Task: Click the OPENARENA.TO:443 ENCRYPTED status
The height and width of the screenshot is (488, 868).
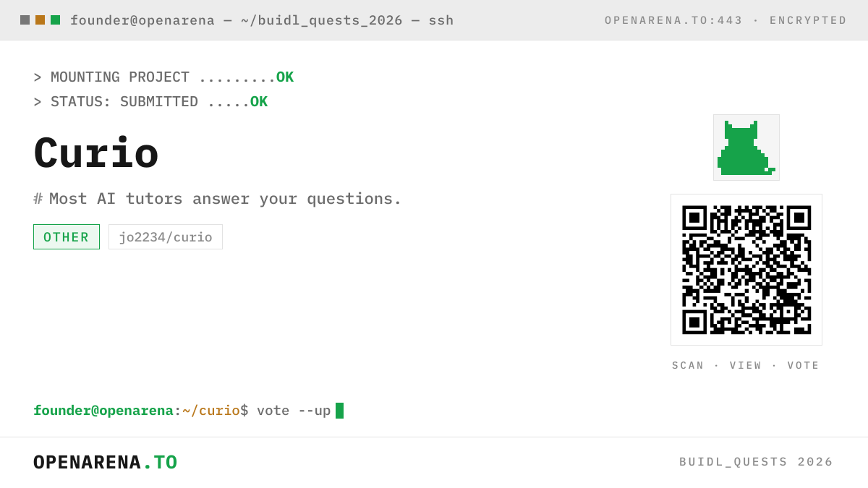Action: pos(726,20)
